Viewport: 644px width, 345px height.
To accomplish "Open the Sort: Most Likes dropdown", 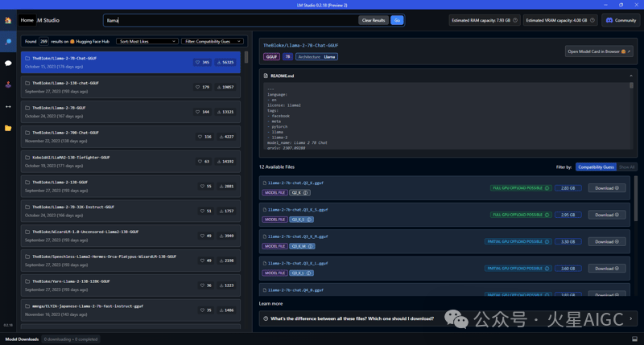I will tap(147, 42).
